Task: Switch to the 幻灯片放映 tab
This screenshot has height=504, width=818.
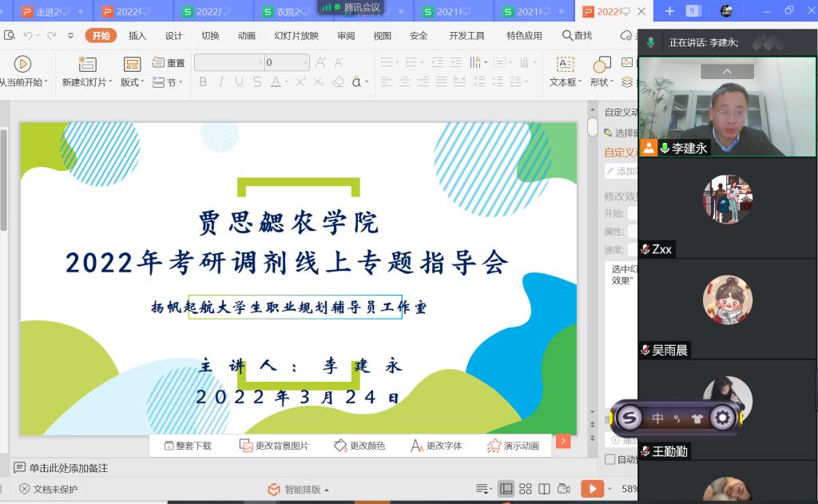Action: (x=296, y=36)
